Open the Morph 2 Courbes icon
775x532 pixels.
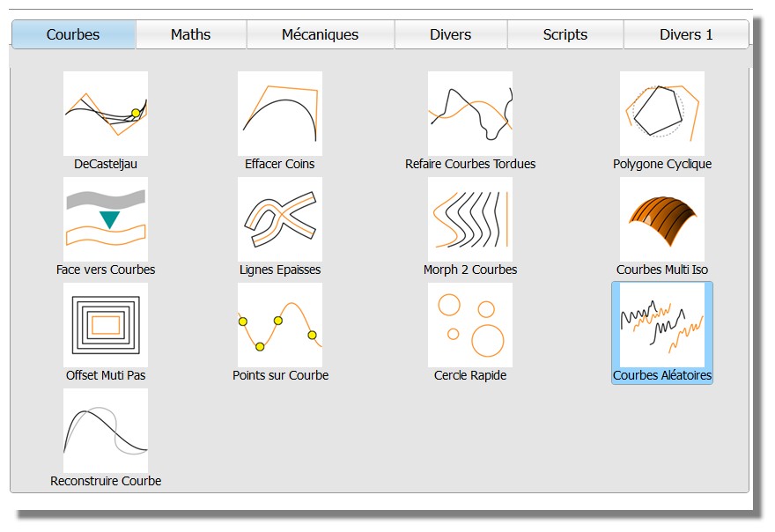click(x=470, y=219)
